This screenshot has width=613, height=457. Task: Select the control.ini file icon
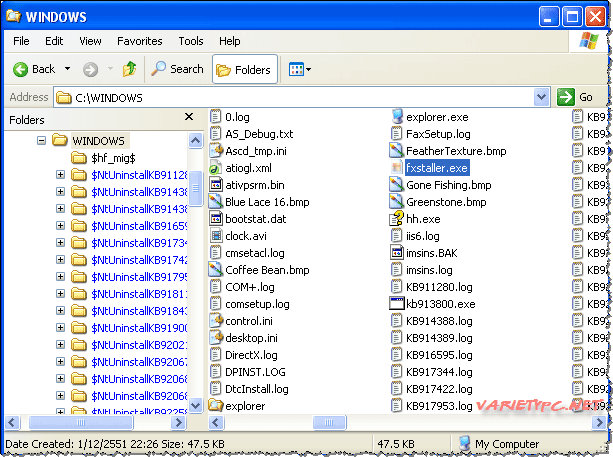pyautogui.click(x=216, y=321)
